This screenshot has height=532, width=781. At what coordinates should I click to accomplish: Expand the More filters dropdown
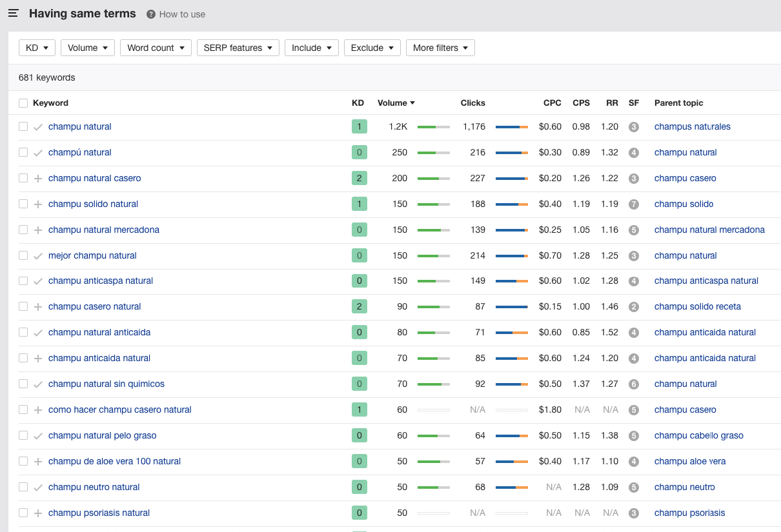click(x=440, y=47)
